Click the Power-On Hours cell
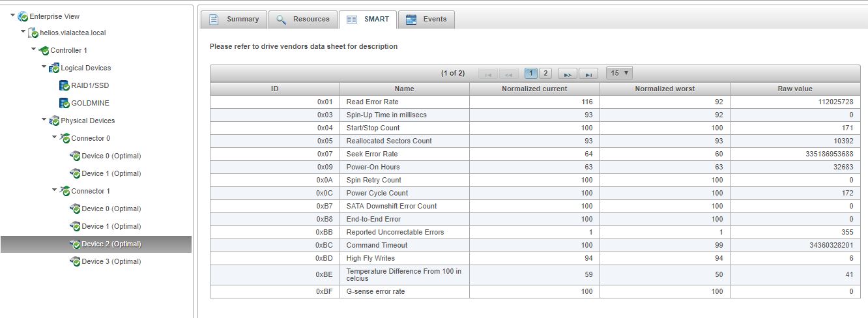The height and width of the screenshot is (318, 868). [x=405, y=167]
